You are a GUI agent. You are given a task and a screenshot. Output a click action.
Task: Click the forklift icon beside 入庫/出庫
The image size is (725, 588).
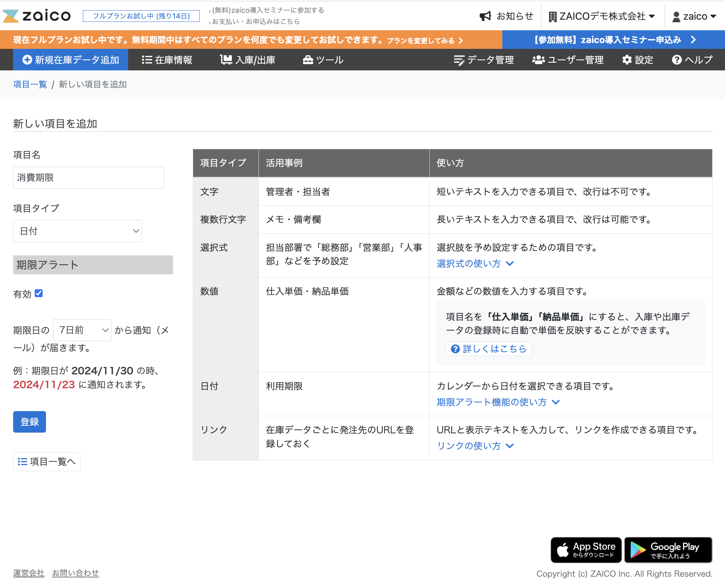pos(226,60)
